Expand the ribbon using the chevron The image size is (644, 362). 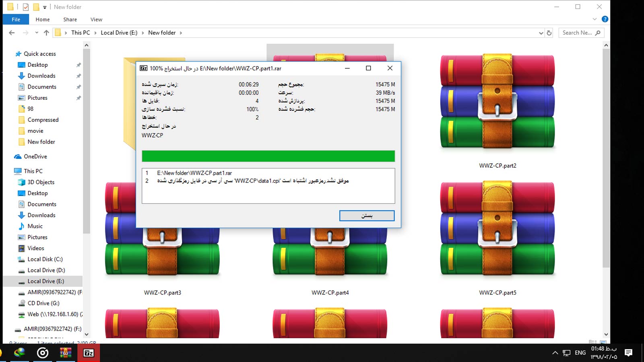(594, 19)
